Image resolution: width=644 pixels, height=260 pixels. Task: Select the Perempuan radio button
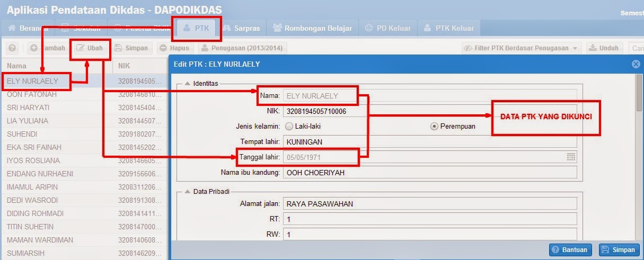click(435, 126)
